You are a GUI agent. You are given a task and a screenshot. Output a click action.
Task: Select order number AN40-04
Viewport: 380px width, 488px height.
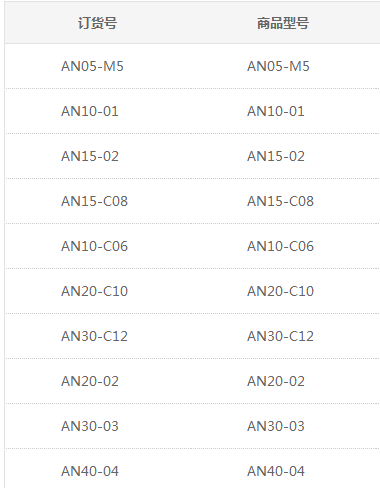pyautogui.click(x=90, y=471)
